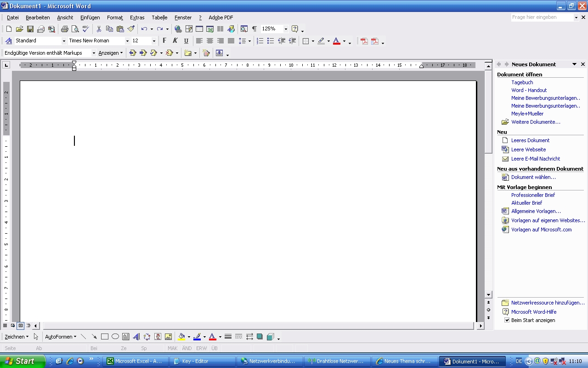588x368 pixels.
Task: Open the Times New Roman font dropdown
Action: tap(127, 41)
